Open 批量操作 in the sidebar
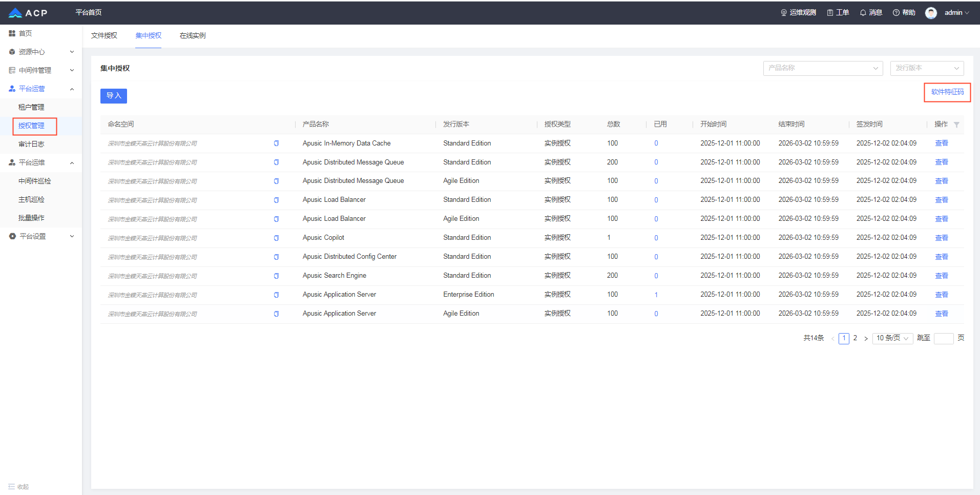980x495 pixels. (31, 218)
